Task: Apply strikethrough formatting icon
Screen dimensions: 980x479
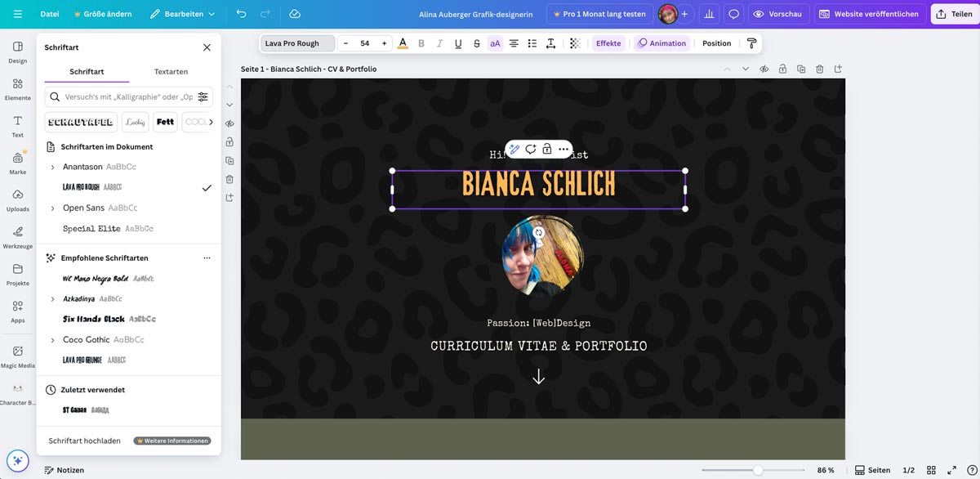Action: (x=477, y=43)
